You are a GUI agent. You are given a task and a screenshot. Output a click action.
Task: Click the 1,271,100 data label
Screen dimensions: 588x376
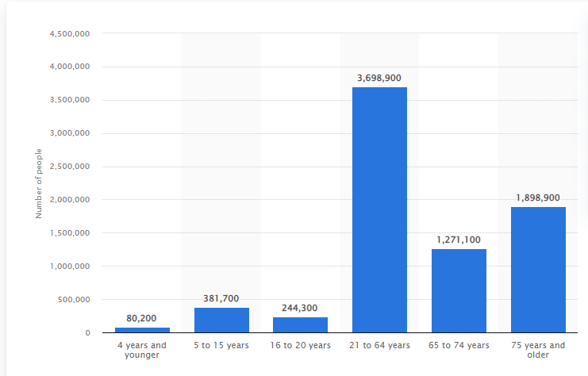[x=459, y=240]
